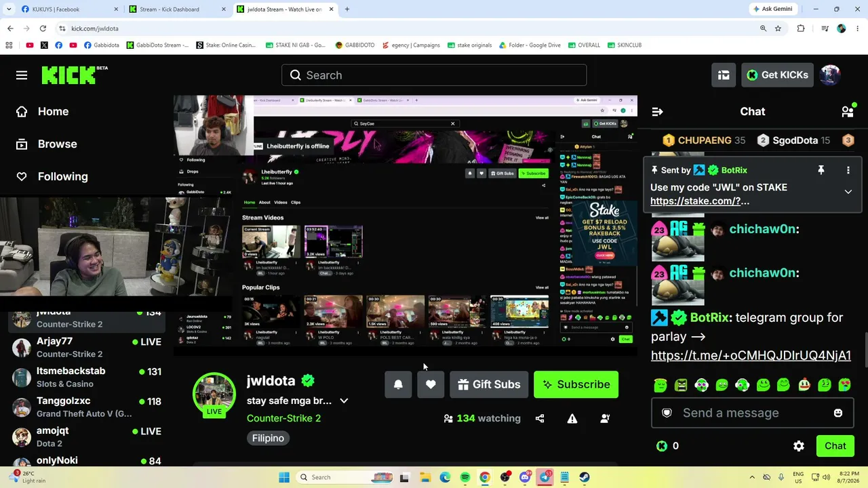The image size is (868, 488).
Task: Show the chat users list icon
Action: tap(847, 112)
